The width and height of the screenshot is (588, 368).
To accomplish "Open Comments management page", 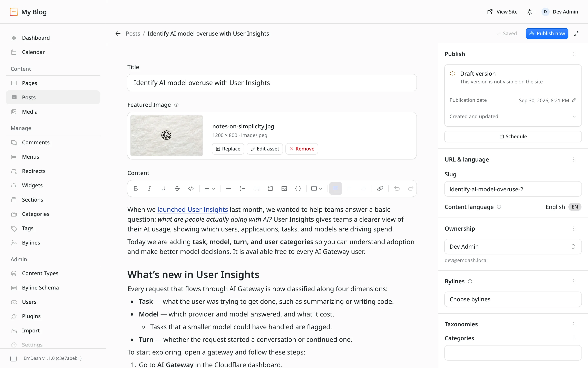I will point(53,142).
